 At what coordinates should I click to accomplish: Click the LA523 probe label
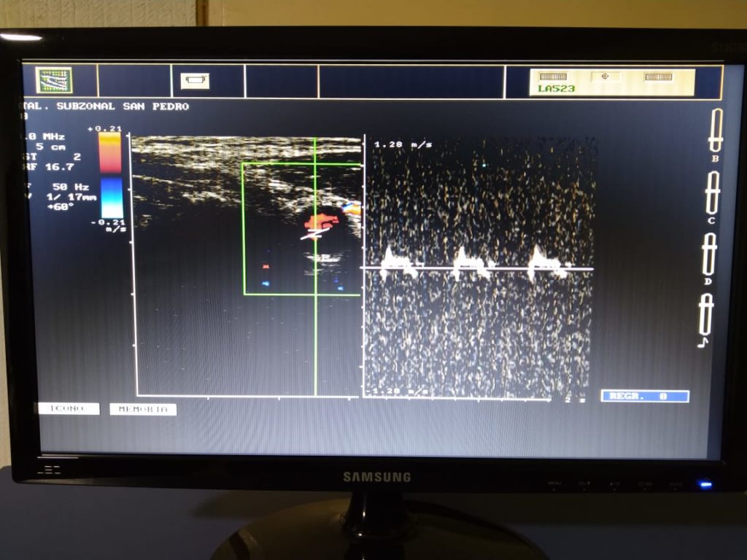pyautogui.click(x=557, y=88)
